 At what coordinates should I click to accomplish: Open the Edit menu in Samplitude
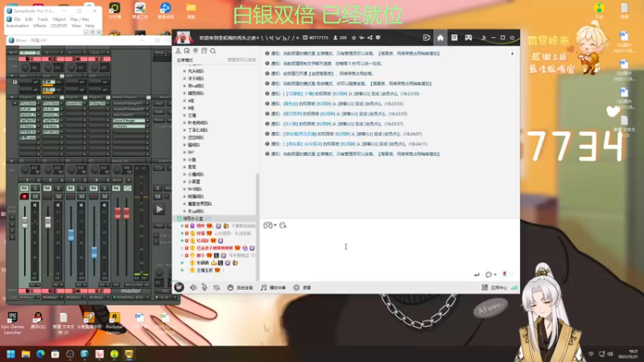pyautogui.click(x=29, y=19)
